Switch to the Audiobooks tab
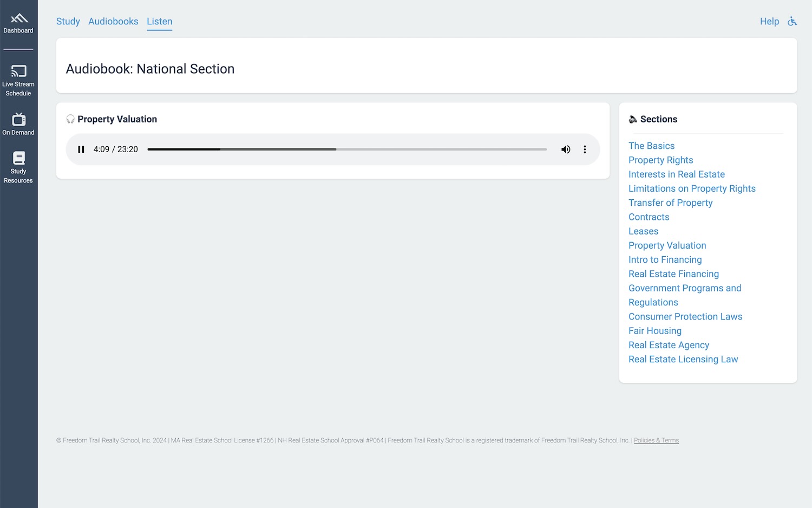 click(113, 22)
